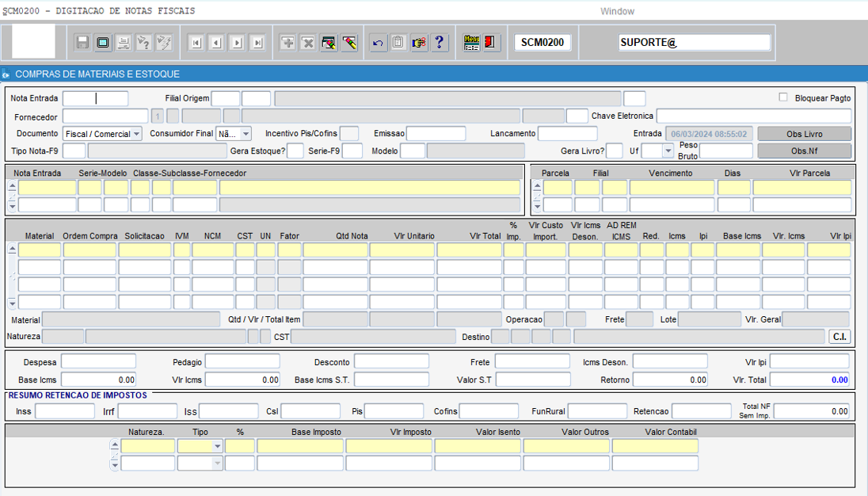Click the eraser clear icon

(x=349, y=43)
